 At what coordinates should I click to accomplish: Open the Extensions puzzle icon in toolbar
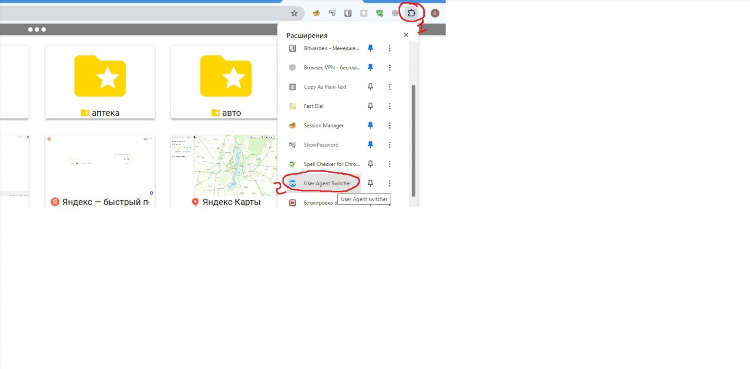click(411, 13)
